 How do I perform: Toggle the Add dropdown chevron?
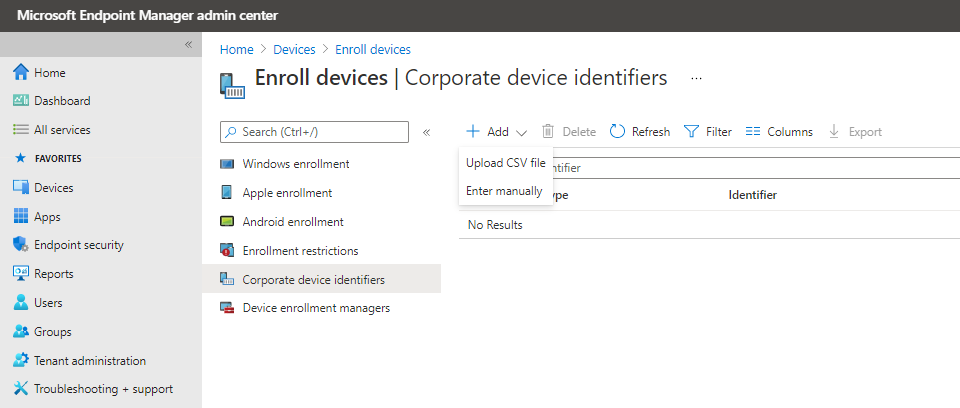click(x=521, y=132)
